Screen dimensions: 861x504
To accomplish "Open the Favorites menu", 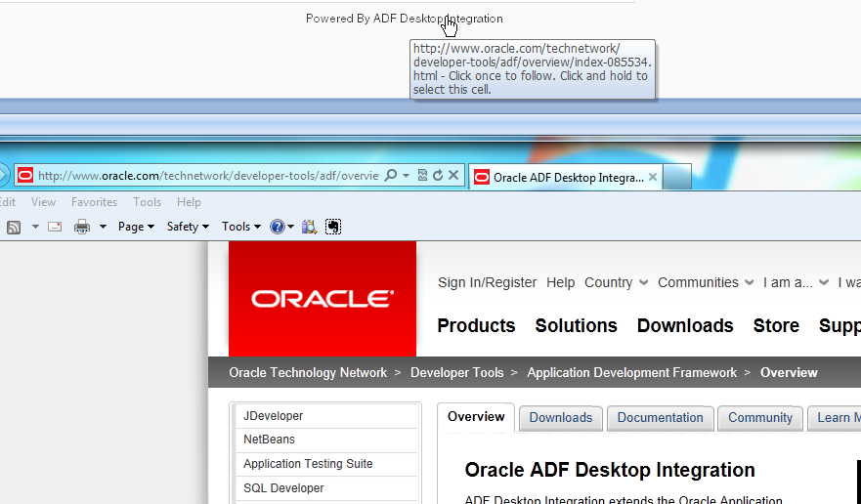I will 94,202.
